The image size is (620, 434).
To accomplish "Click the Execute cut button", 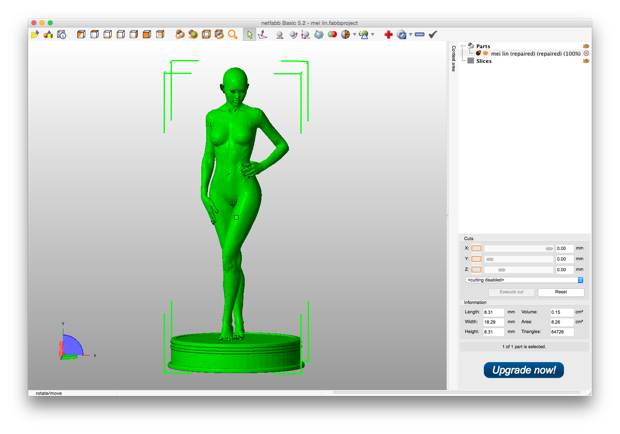I will click(x=511, y=292).
